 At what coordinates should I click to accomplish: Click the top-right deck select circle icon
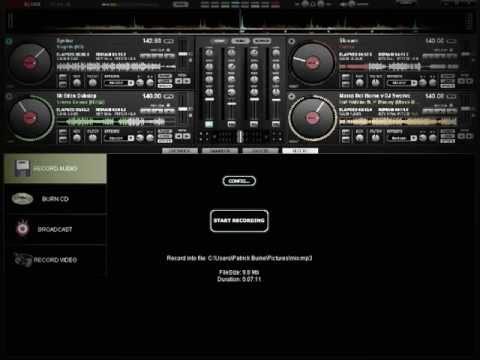coord(292,41)
